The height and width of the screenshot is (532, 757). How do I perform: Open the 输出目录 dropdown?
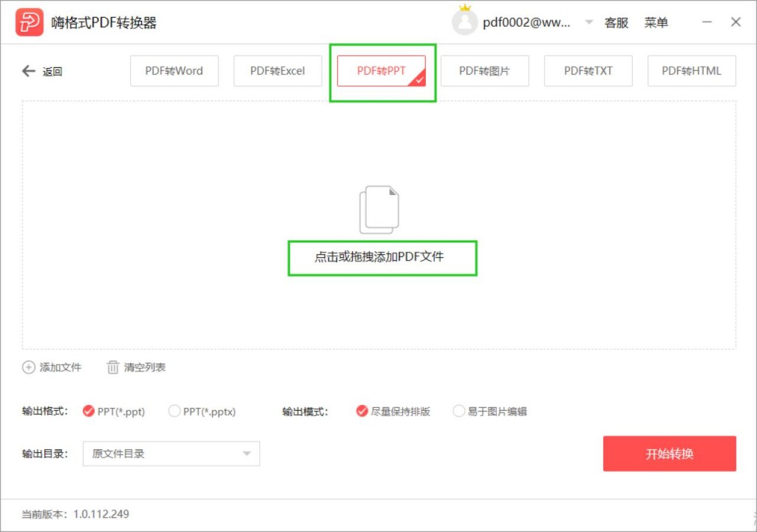(172, 454)
